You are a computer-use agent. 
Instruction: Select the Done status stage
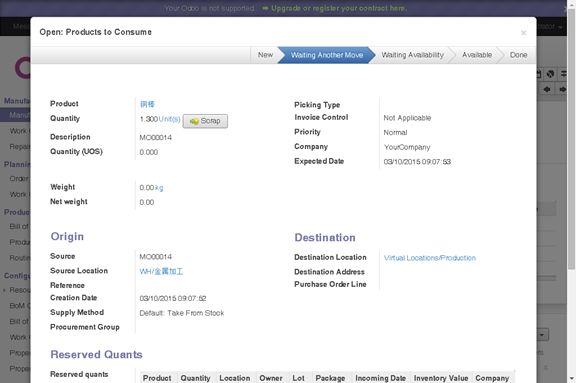coord(518,55)
